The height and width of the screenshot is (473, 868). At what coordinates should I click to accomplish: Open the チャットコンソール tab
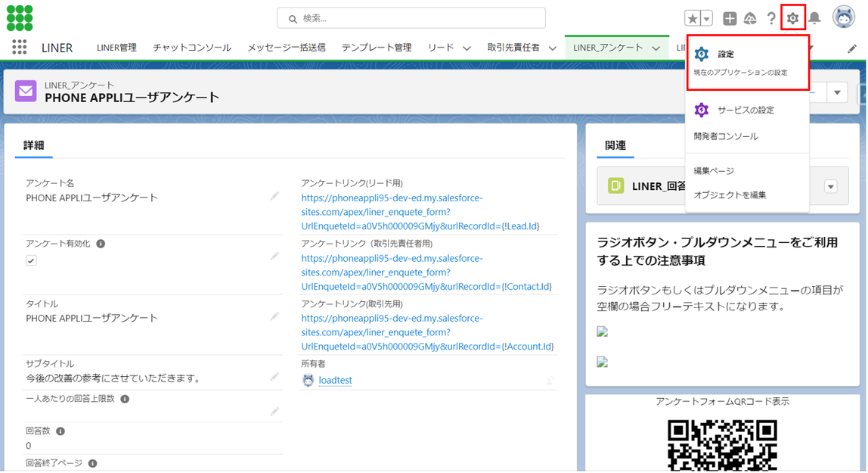click(x=192, y=48)
